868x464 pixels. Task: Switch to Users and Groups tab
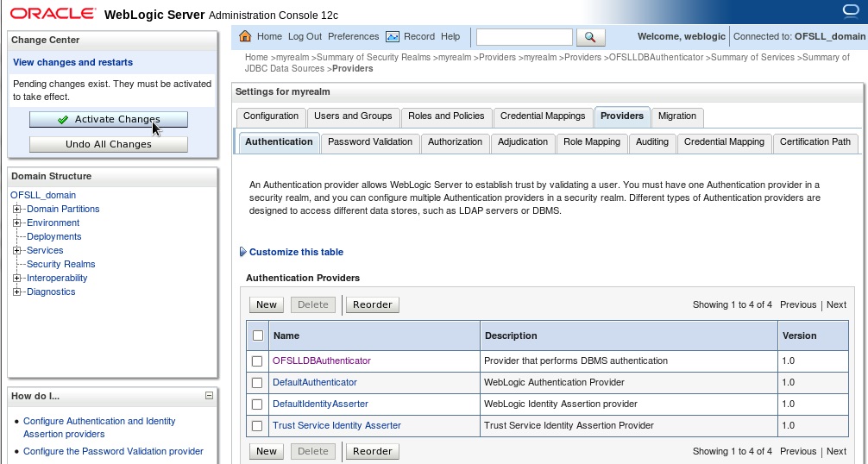coord(353,116)
